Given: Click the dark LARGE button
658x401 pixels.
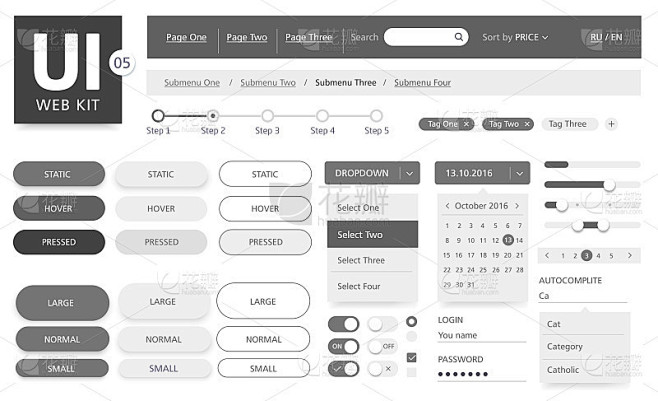Looking at the screenshot, I should (61, 302).
